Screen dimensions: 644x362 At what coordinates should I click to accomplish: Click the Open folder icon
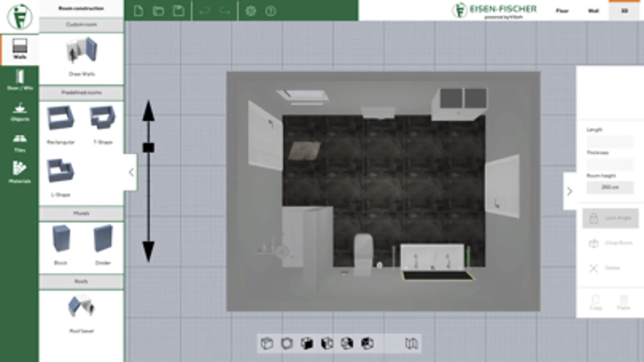(x=158, y=11)
